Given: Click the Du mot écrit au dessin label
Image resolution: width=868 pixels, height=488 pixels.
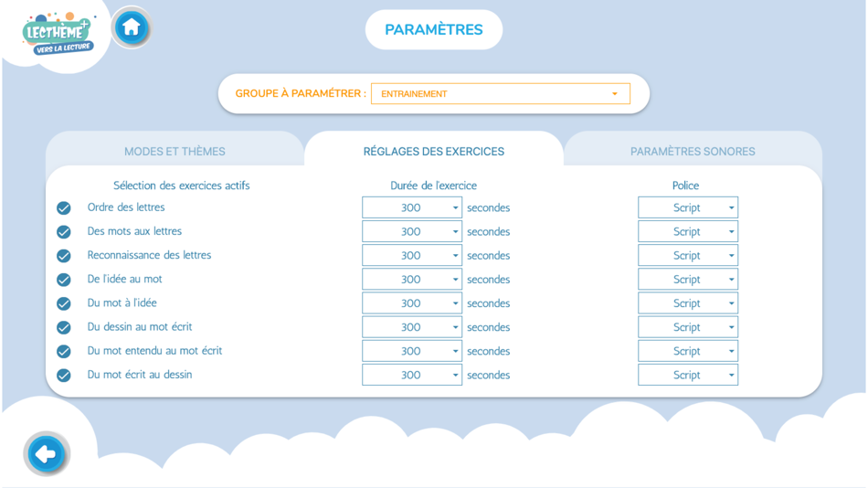Looking at the screenshot, I should click(140, 375).
